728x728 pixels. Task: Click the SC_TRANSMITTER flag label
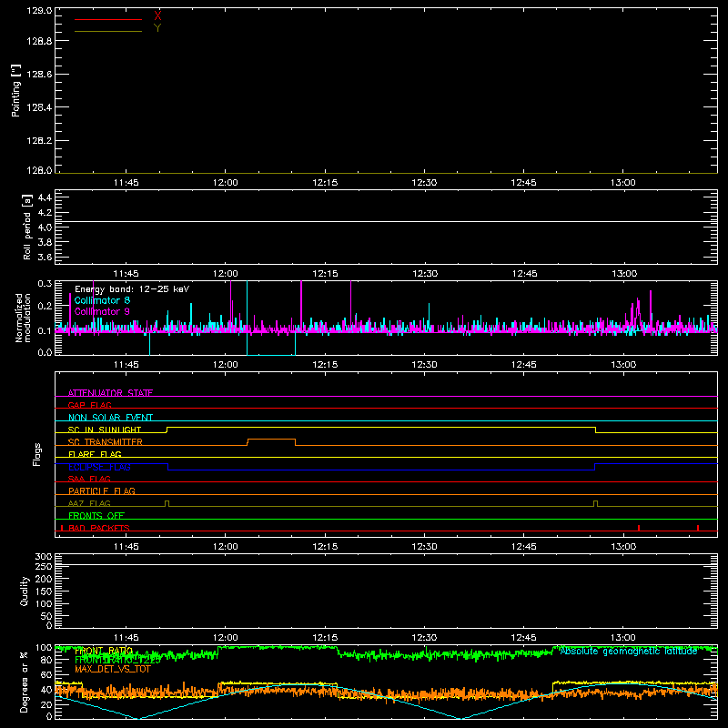pos(106,441)
